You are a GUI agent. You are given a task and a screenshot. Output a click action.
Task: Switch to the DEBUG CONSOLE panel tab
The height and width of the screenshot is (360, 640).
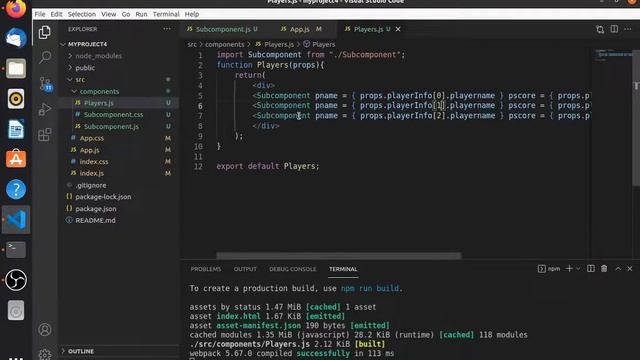coord(293,269)
